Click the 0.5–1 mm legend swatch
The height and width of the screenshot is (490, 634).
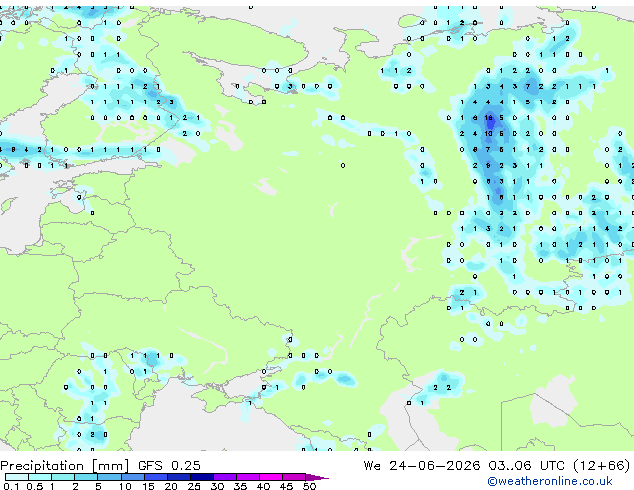pyautogui.click(x=40, y=477)
